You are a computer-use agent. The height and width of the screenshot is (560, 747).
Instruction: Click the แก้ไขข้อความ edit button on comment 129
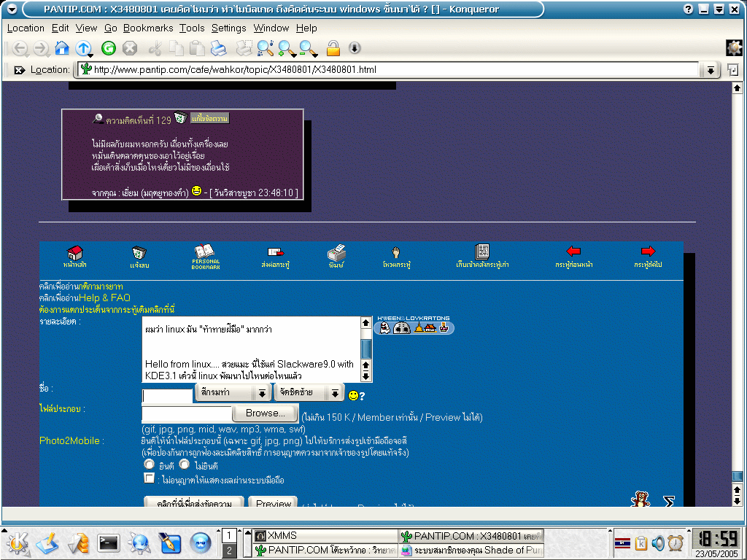pos(209,118)
